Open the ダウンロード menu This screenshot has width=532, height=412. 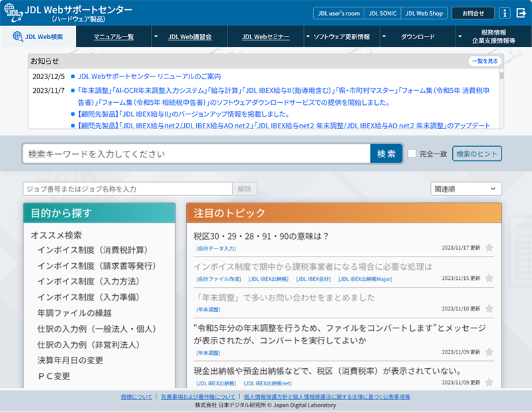point(418,37)
